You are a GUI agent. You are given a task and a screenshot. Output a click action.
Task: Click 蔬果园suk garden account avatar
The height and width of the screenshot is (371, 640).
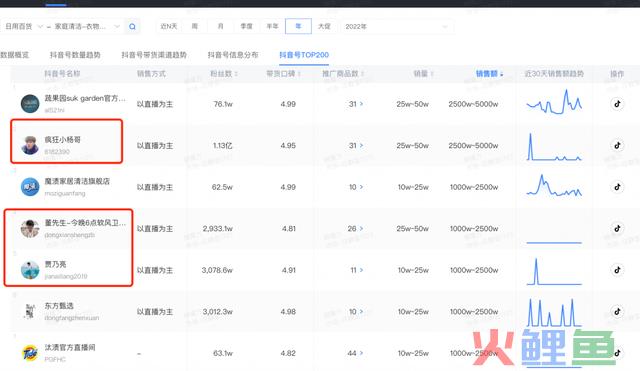[x=30, y=104]
